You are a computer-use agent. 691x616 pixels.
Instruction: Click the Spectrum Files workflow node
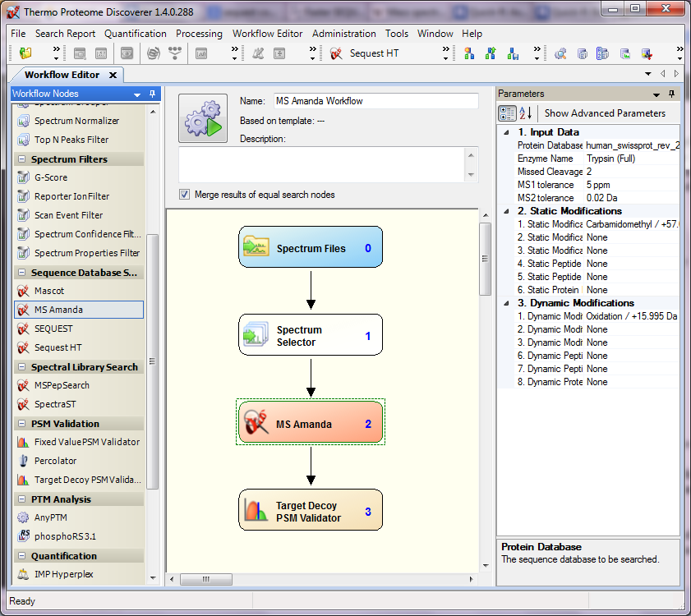pyautogui.click(x=311, y=247)
